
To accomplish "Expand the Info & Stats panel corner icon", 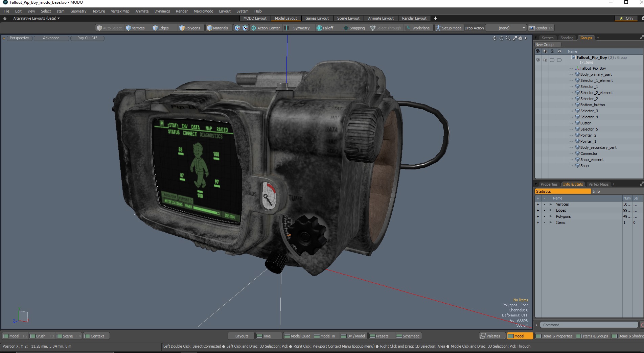I will (641, 184).
